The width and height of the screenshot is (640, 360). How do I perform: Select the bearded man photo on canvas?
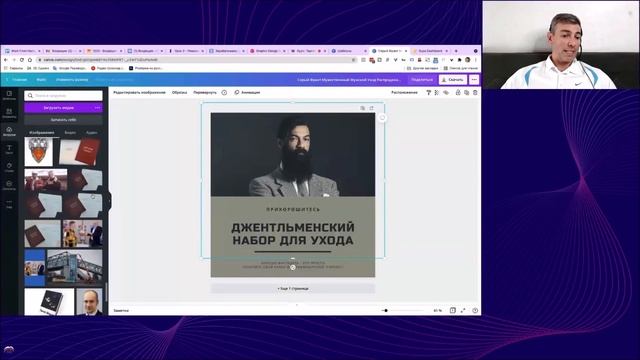point(293,155)
